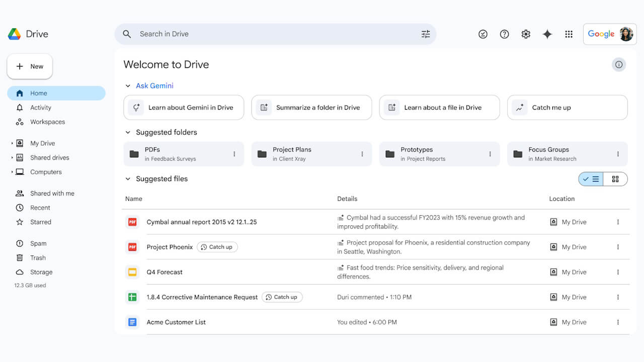
Task: Open more actions for Acme Customer List
Action: pyautogui.click(x=618, y=322)
